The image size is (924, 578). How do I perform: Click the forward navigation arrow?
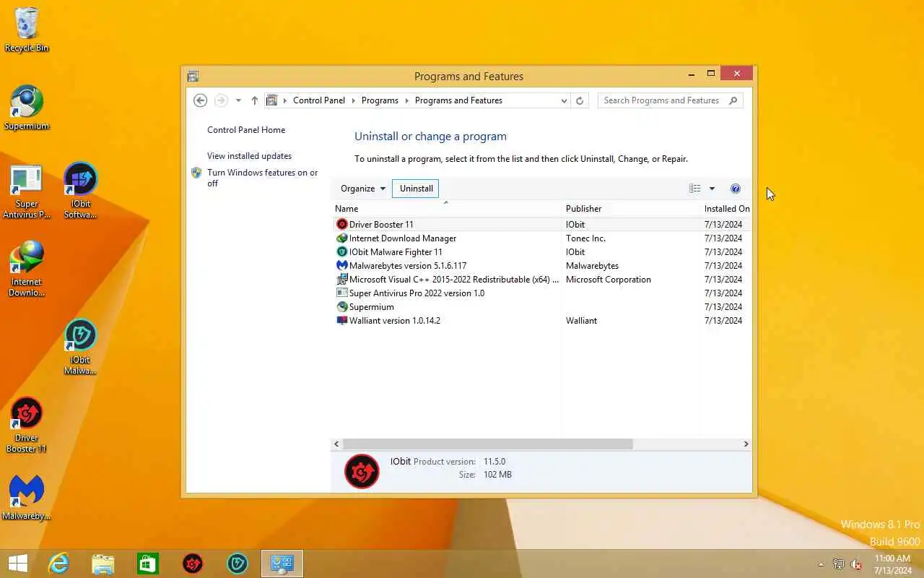pos(221,100)
